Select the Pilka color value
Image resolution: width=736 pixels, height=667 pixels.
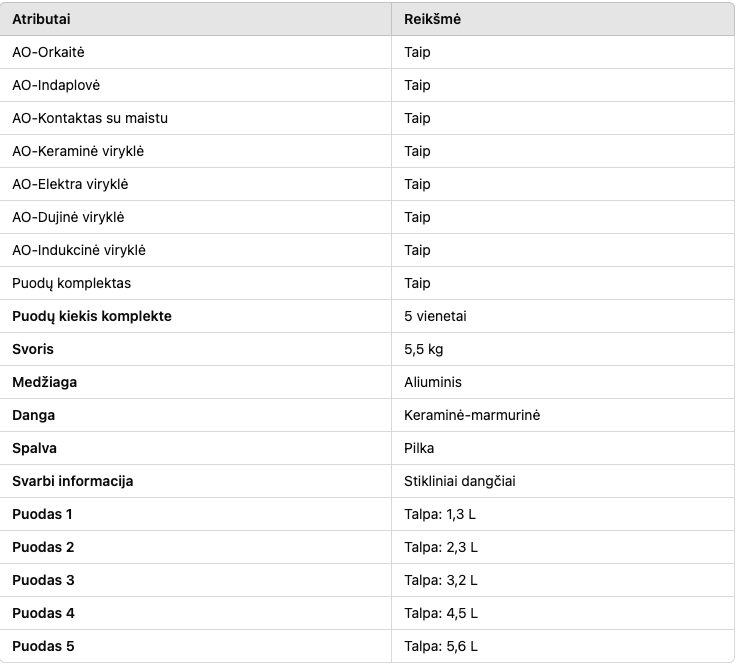(x=419, y=448)
